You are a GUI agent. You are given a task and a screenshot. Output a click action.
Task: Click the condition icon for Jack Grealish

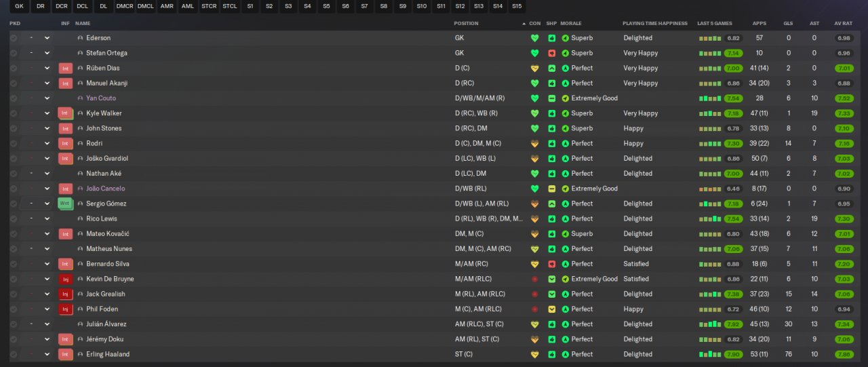pyautogui.click(x=534, y=294)
